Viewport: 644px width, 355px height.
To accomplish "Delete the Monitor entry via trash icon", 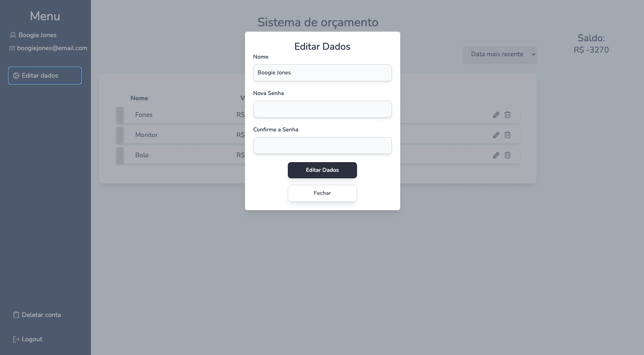I will click(508, 135).
